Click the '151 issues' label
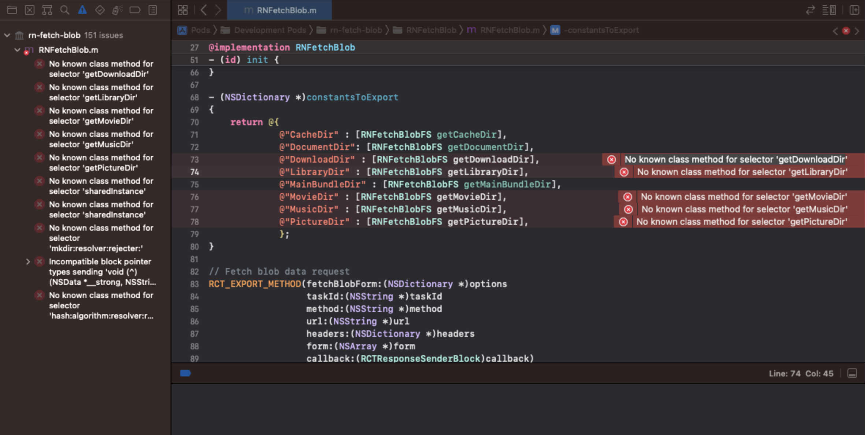 (x=104, y=36)
